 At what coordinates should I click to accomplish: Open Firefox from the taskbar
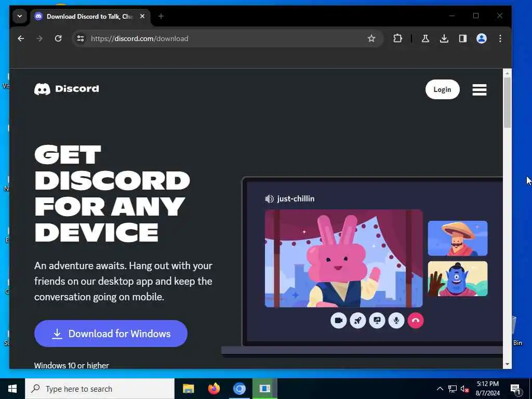pos(214,389)
